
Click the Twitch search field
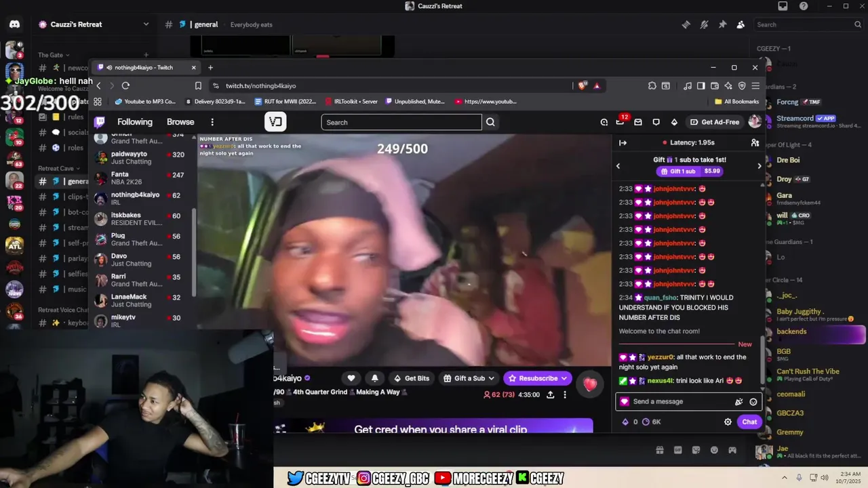click(401, 122)
